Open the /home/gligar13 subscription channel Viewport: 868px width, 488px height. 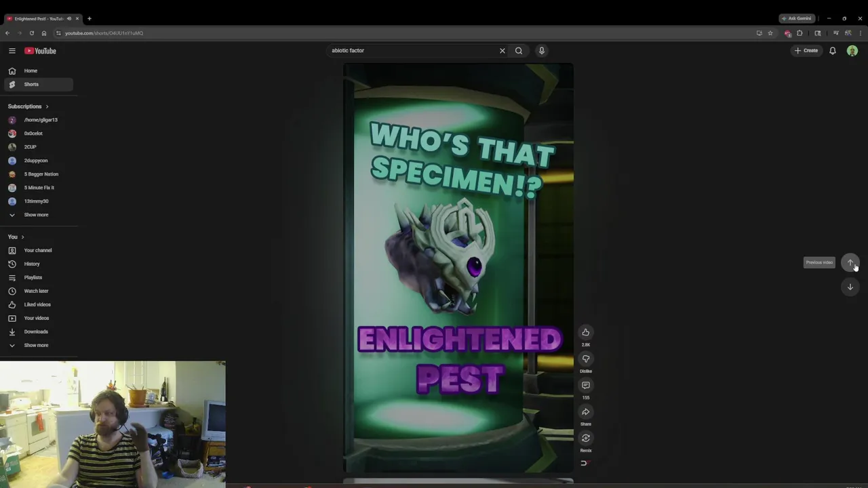[x=39, y=120]
